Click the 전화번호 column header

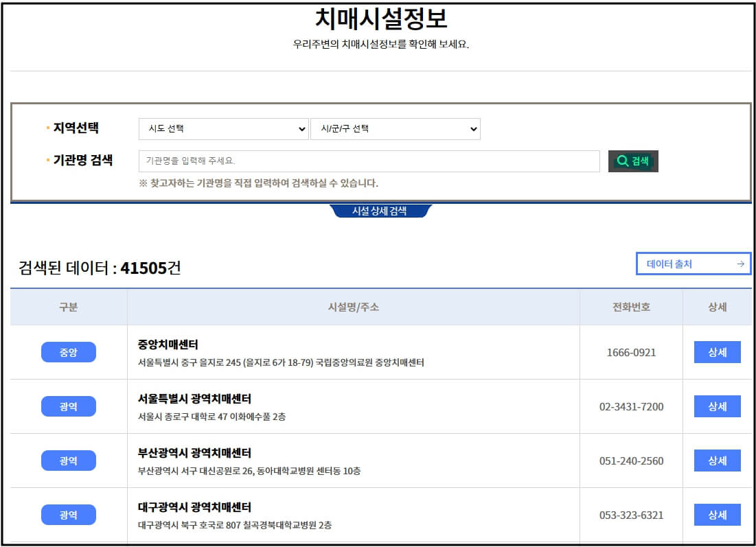[631, 307]
